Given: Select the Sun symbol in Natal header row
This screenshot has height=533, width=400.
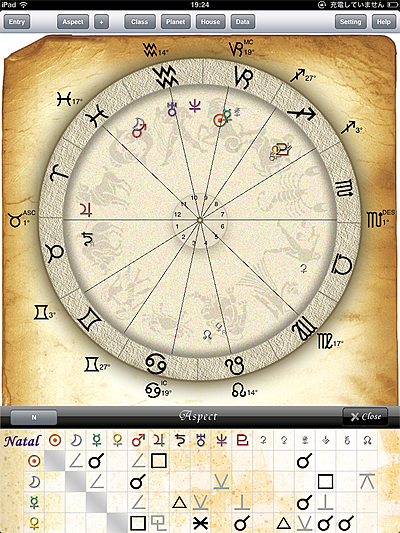Looking at the screenshot, I should (x=55, y=441).
